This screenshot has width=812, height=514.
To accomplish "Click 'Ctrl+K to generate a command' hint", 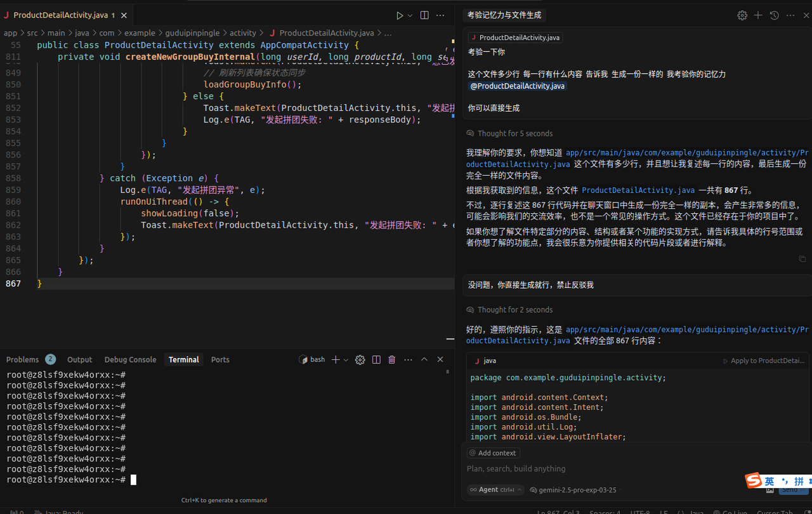I will tap(224, 500).
